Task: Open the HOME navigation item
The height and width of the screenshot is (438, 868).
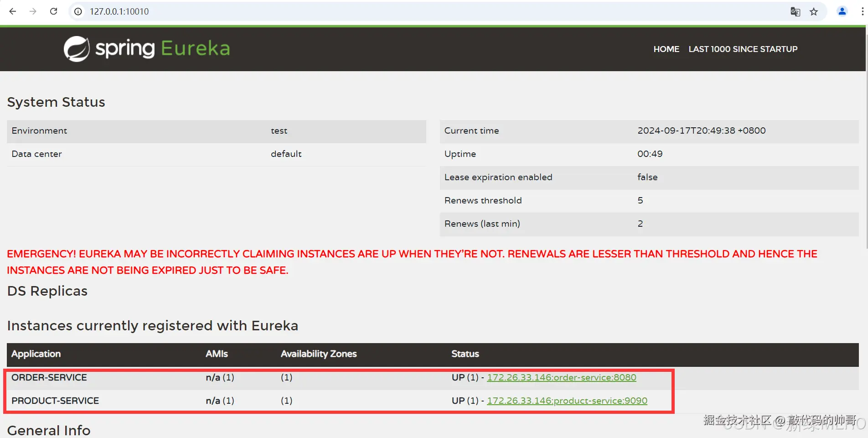Action: click(666, 49)
